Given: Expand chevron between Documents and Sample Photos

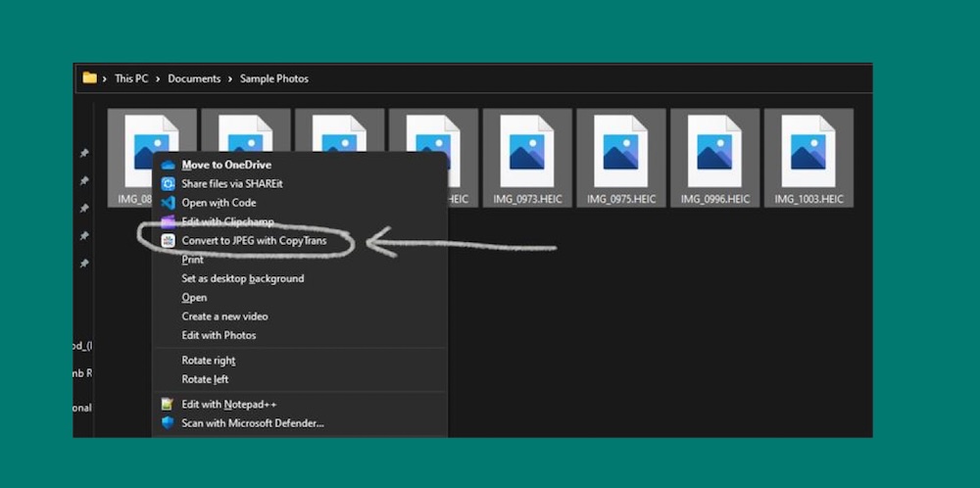Looking at the screenshot, I should tap(231, 78).
